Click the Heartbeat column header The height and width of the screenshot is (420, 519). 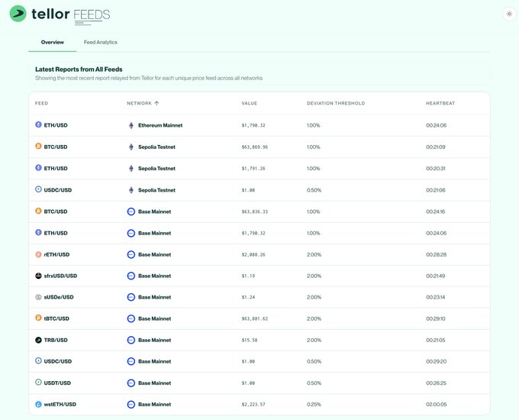pyautogui.click(x=440, y=103)
